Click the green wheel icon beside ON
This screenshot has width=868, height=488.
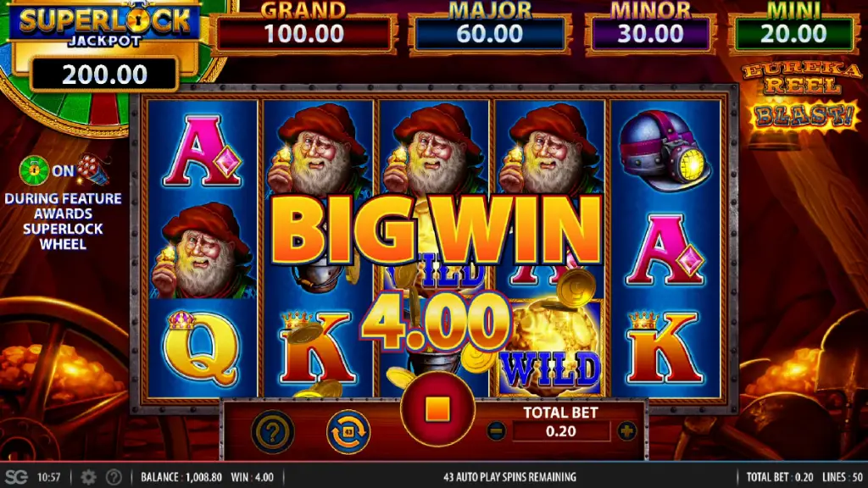[x=34, y=169]
